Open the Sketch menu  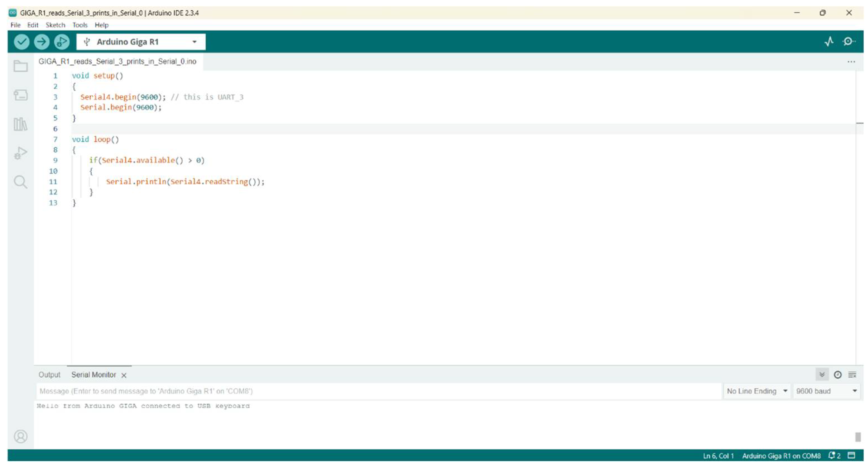(55, 25)
